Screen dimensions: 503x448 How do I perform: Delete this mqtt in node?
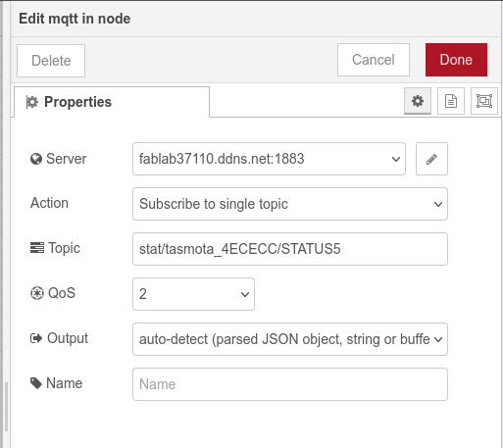[51, 61]
